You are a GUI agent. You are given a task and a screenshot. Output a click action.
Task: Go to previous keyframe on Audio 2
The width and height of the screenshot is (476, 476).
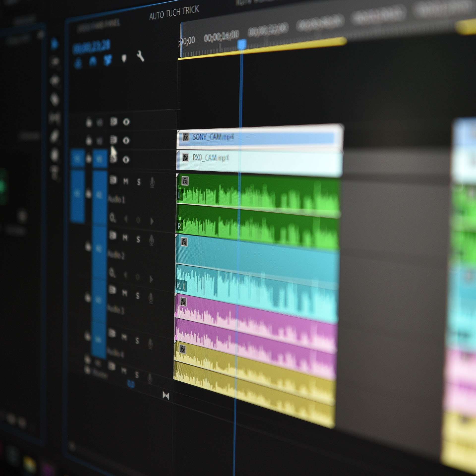125,275
